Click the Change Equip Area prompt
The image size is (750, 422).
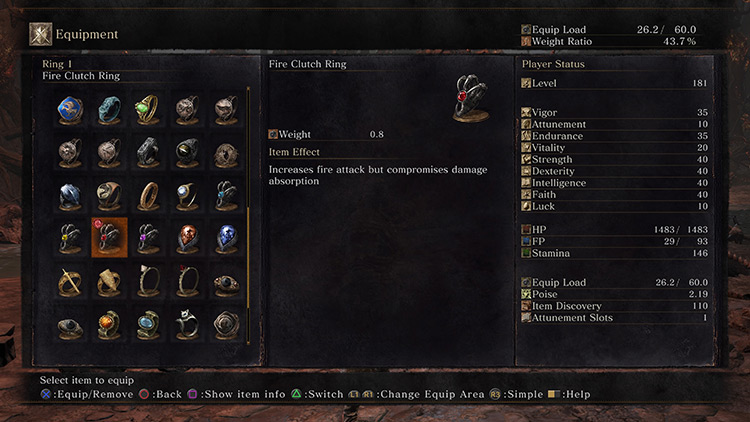point(416,394)
